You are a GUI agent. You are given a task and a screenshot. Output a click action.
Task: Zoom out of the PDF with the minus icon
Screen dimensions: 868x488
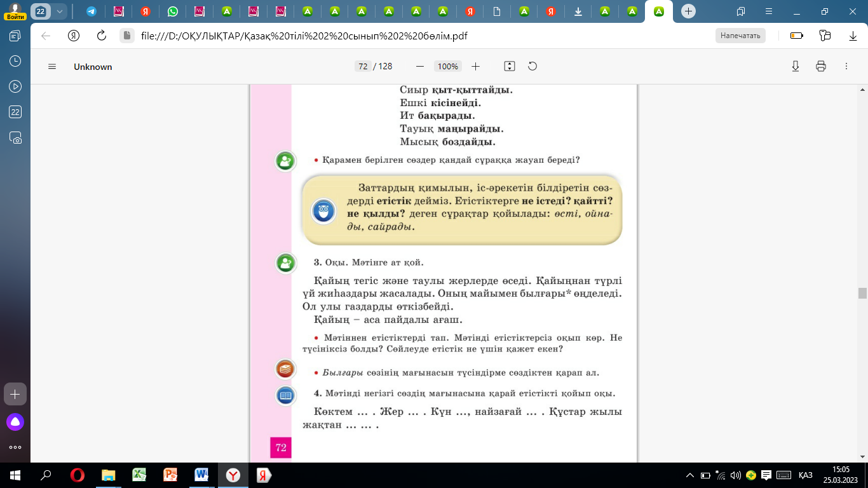[x=419, y=67]
